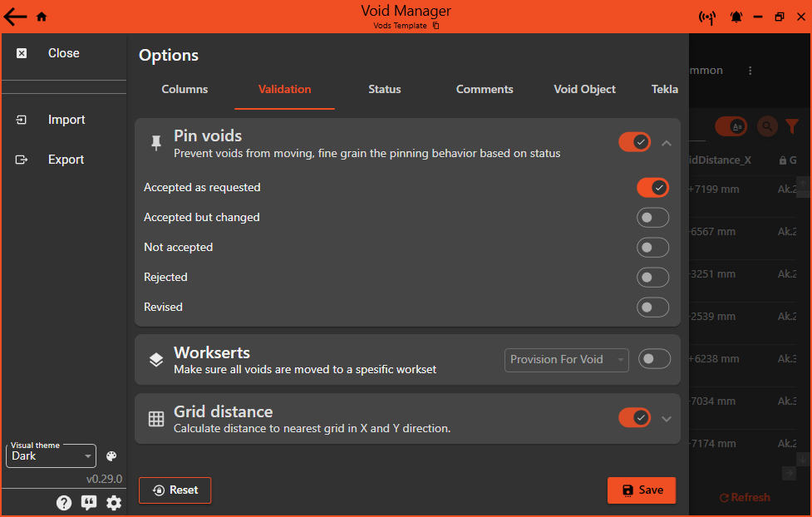Image resolution: width=812 pixels, height=517 pixels.
Task: Open the Visual theme Dark dropdown
Action: 51,455
